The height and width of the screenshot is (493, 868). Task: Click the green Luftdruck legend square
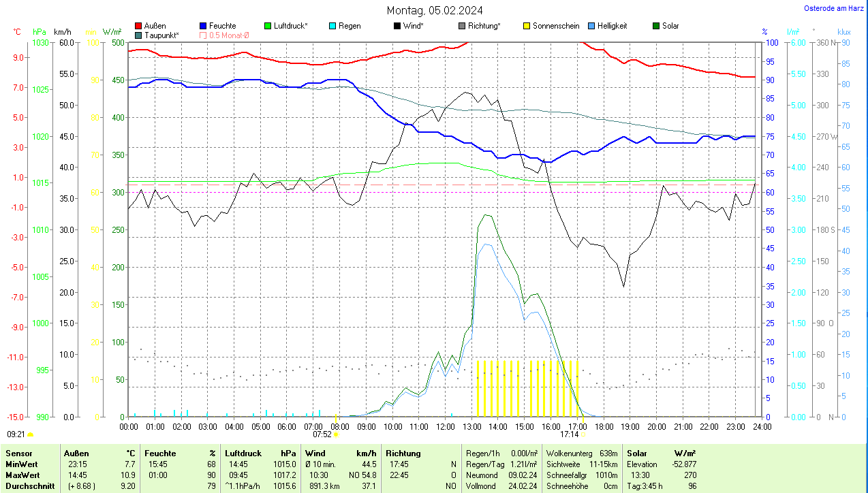tap(268, 26)
